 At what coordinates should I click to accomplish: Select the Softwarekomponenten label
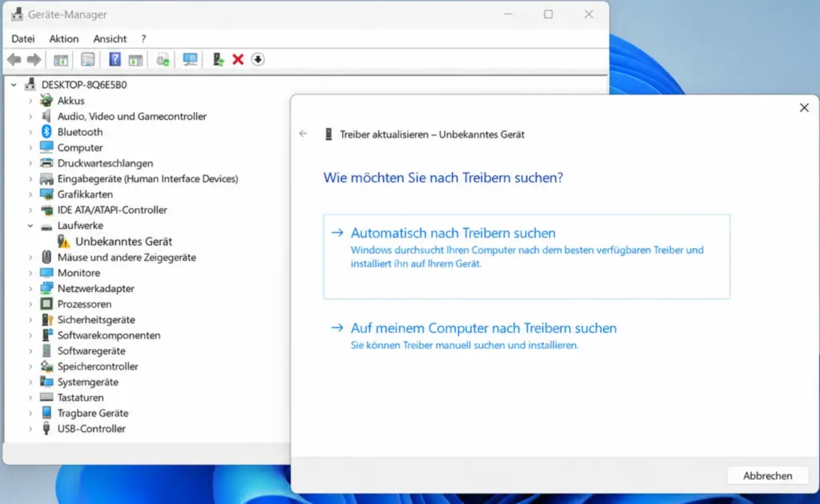click(x=109, y=335)
